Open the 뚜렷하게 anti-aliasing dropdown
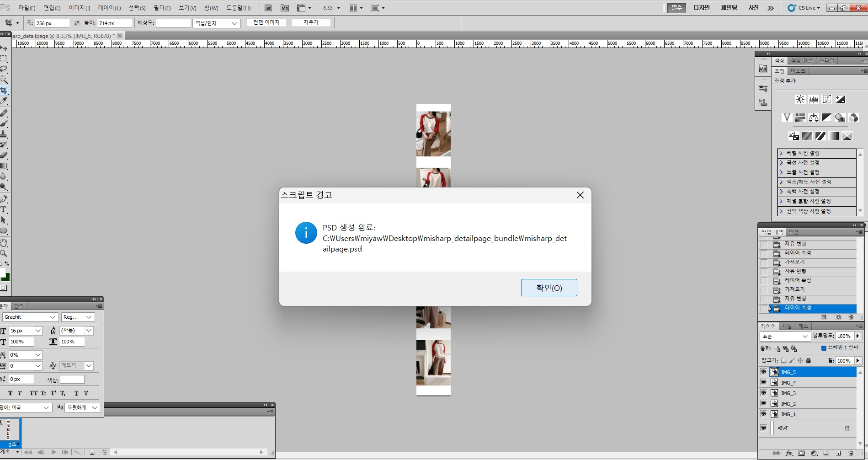 coord(83,407)
